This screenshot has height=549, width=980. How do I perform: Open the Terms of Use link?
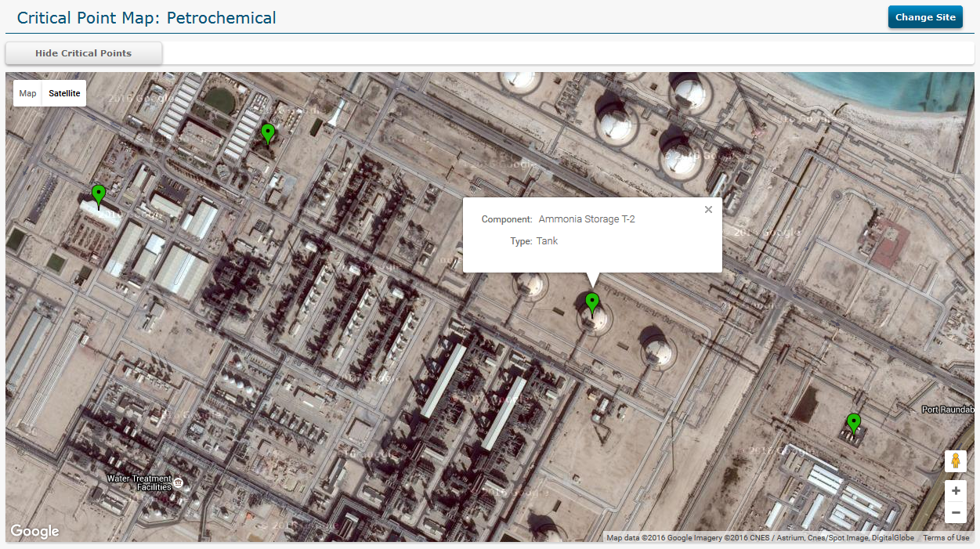click(x=946, y=538)
